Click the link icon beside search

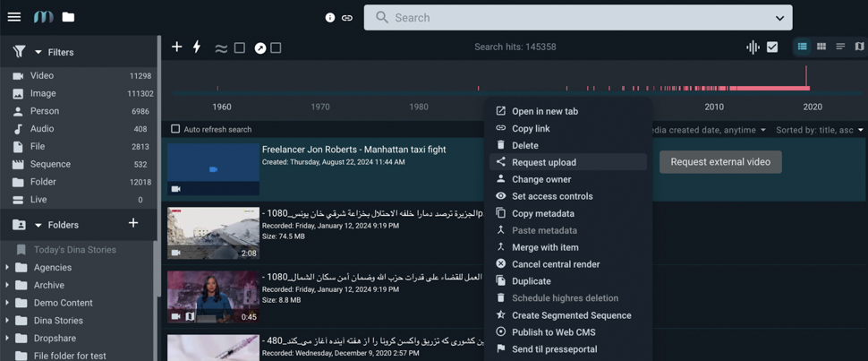347,18
